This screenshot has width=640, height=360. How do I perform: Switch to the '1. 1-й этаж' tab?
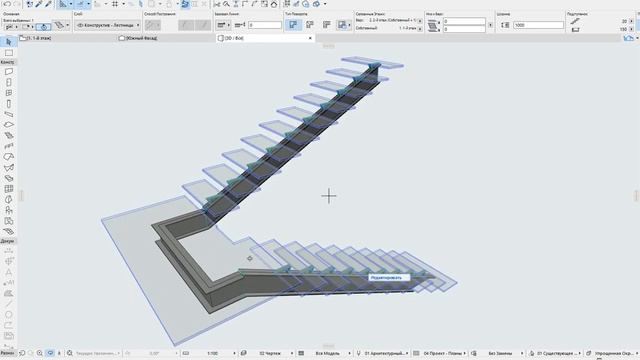pyautogui.click(x=38, y=38)
